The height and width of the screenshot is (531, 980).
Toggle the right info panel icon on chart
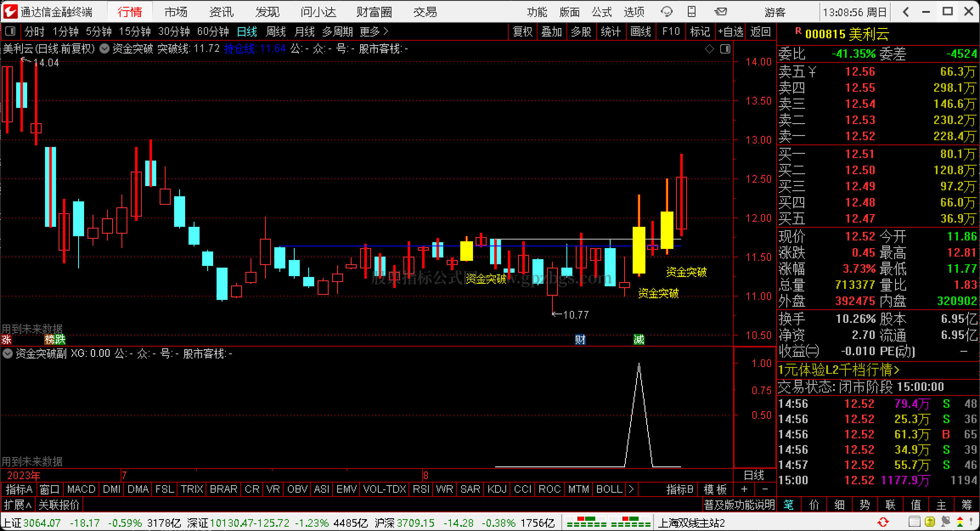[x=725, y=49]
